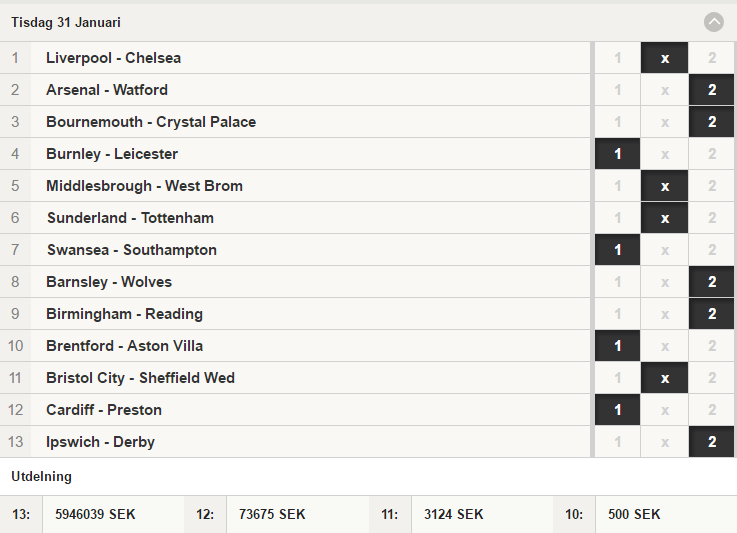
Task: Toggle the 2 pick for Birmingham - Reading
Action: (712, 314)
